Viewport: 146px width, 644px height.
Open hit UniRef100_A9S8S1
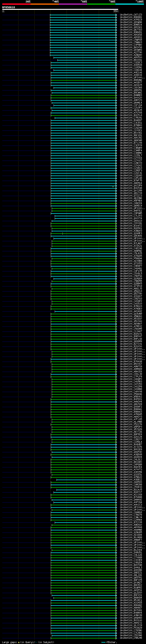[x=131, y=37]
